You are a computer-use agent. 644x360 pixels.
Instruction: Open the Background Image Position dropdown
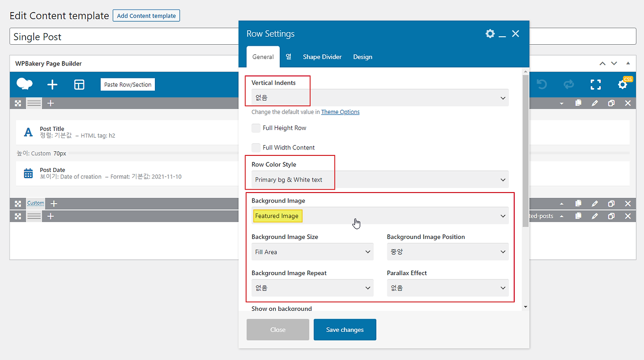(x=448, y=252)
